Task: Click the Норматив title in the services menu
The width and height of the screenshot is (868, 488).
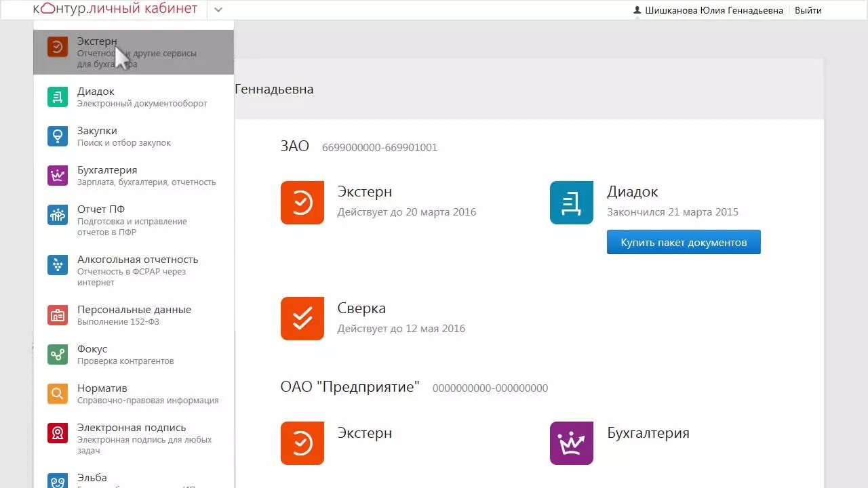Action: (x=102, y=388)
